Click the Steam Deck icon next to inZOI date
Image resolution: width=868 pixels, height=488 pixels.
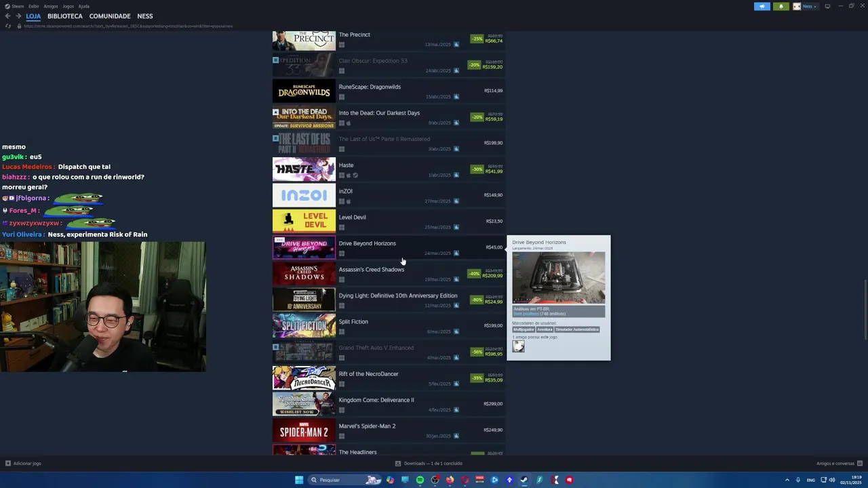[x=456, y=201]
